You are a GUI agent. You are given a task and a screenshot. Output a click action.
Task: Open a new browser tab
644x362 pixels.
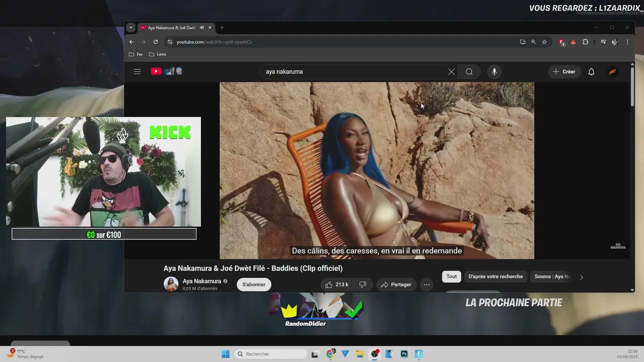tap(222, 28)
